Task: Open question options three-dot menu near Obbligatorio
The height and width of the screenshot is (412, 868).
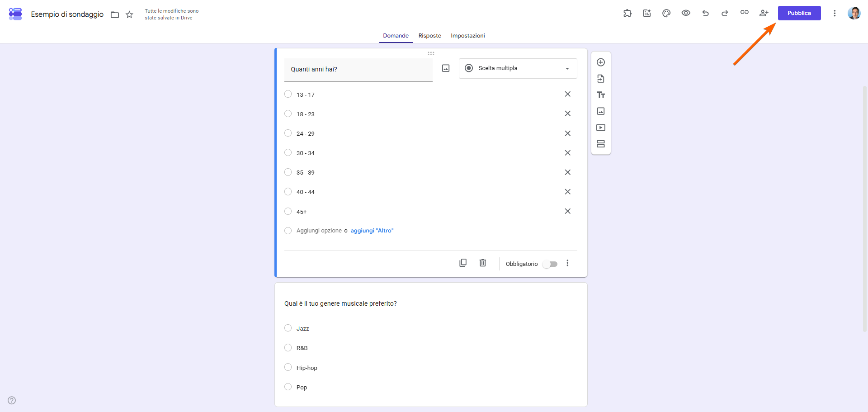Action: click(x=567, y=263)
